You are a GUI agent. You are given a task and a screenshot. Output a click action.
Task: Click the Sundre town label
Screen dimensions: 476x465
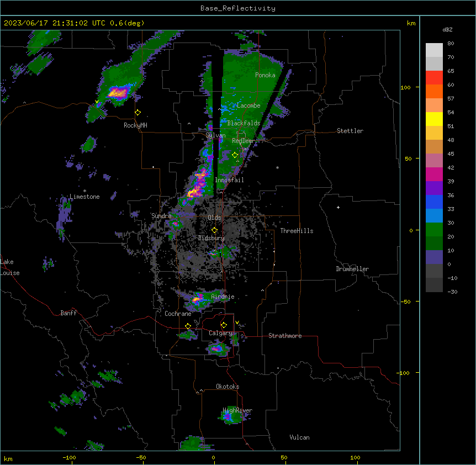(x=161, y=216)
